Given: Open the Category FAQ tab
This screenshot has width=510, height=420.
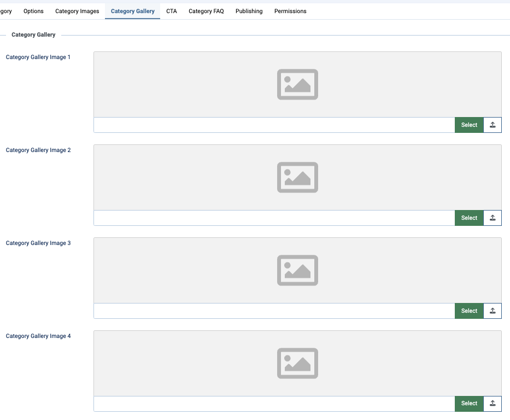Looking at the screenshot, I should coord(206,11).
